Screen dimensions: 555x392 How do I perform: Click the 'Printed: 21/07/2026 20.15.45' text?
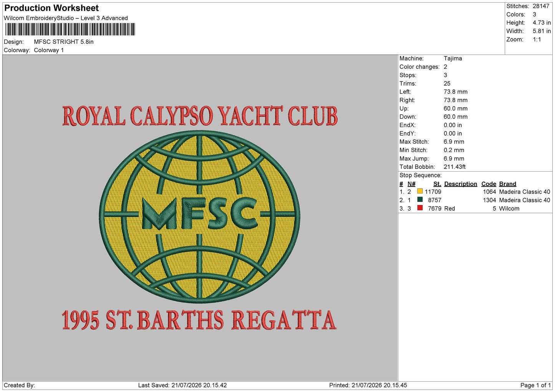point(368,385)
